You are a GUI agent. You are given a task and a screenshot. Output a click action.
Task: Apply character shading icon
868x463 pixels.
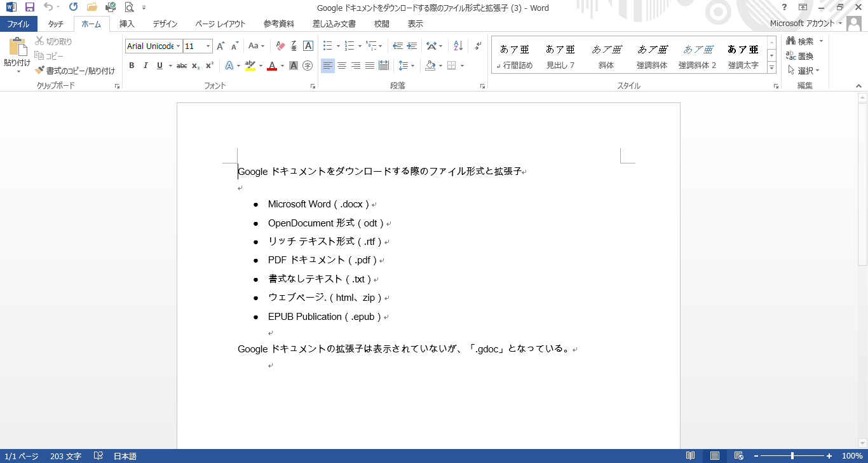[294, 66]
